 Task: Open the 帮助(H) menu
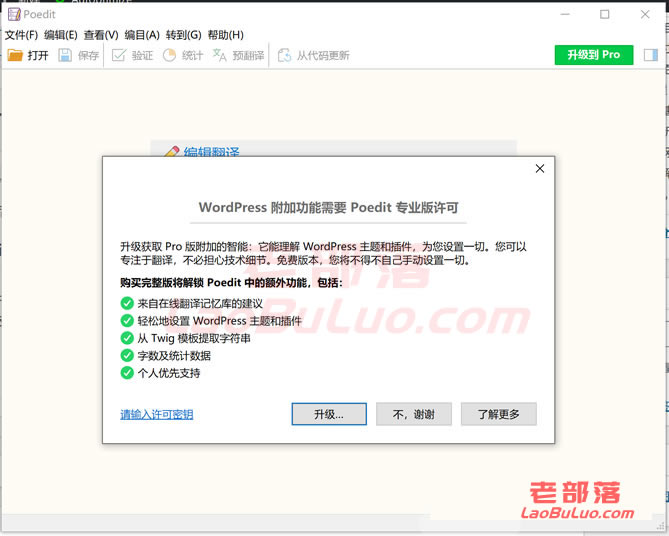tap(226, 35)
